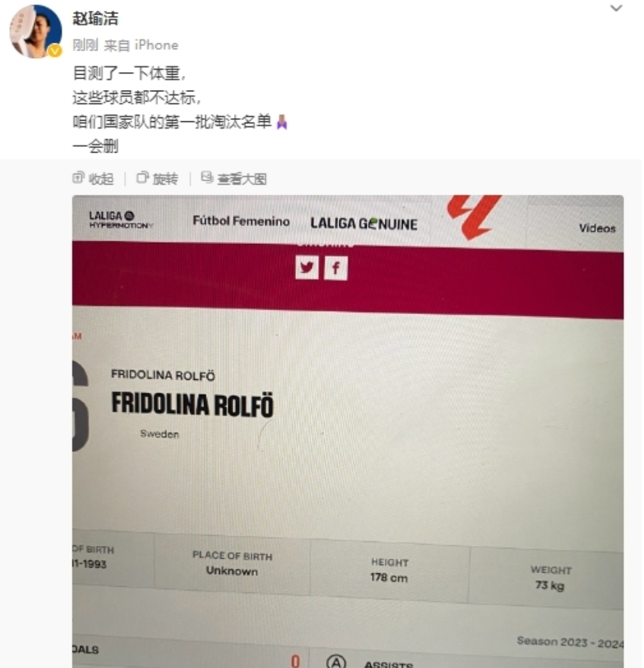Click the red LALIGA logo
This screenshot has width=644, height=668.
click(x=473, y=217)
